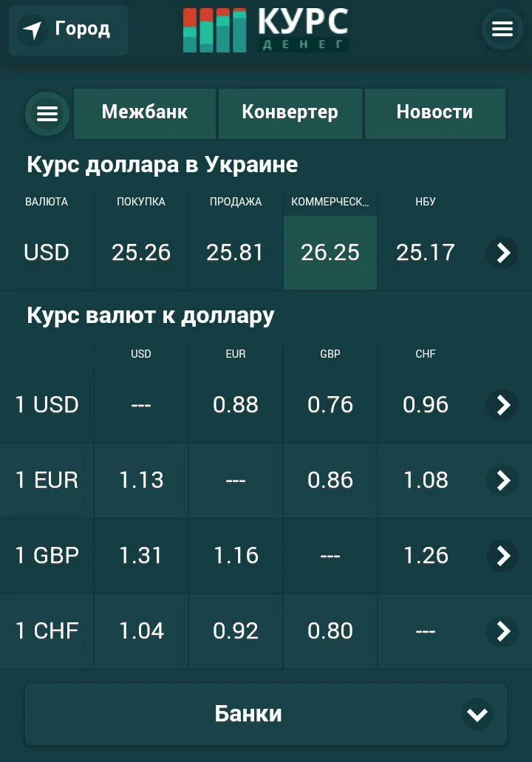Click the Банки bar label
532x762 pixels.
(x=248, y=714)
